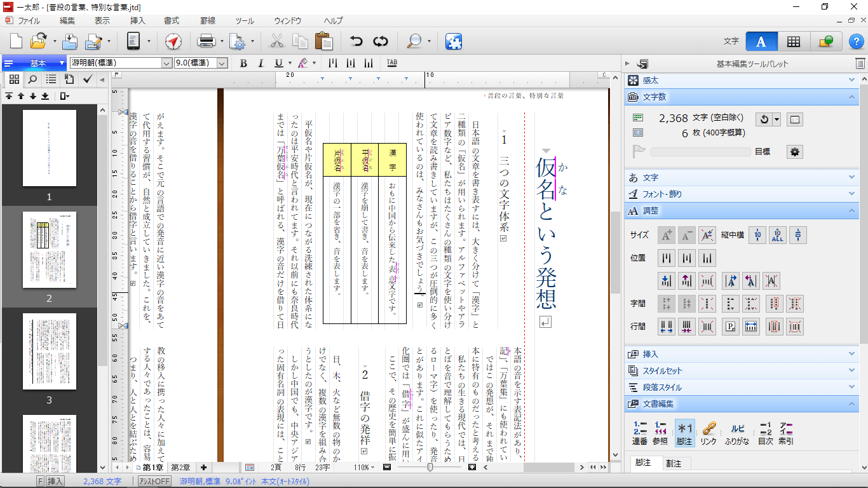This screenshot has height=488, width=868.
Task: Open the ツール menu
Action: tap(244, 21)
